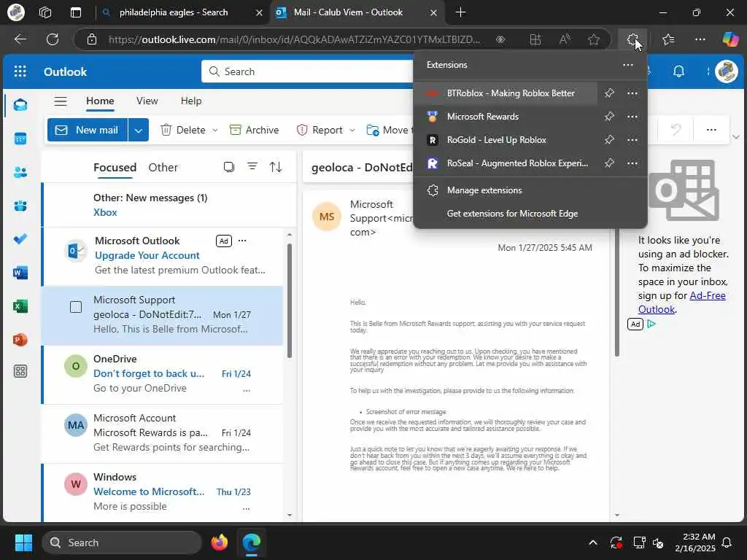Screen dimensions: 747x560
Task: Select the Focused inbox tab
Action: 115,168
